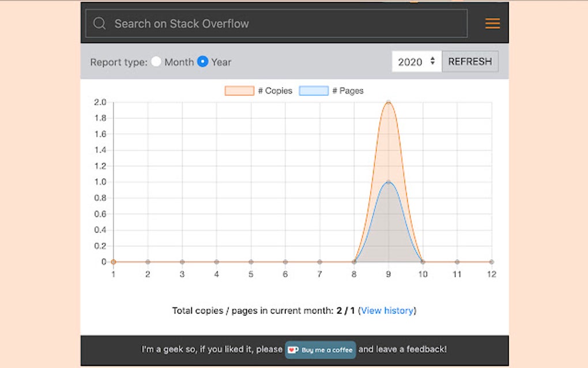This screenshot has width=588, height=368.
Task: Click the year stepper up arrow
Action: click(x=432, y=59)
